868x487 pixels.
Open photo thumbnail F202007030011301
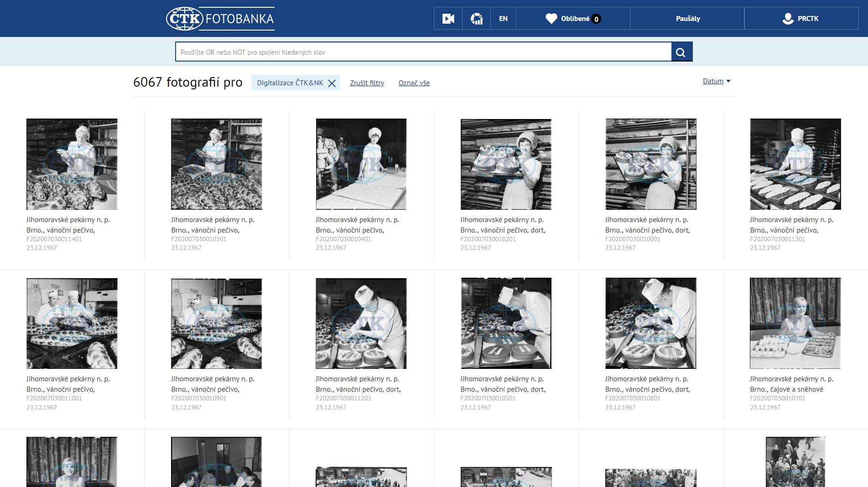pos(795,164)
